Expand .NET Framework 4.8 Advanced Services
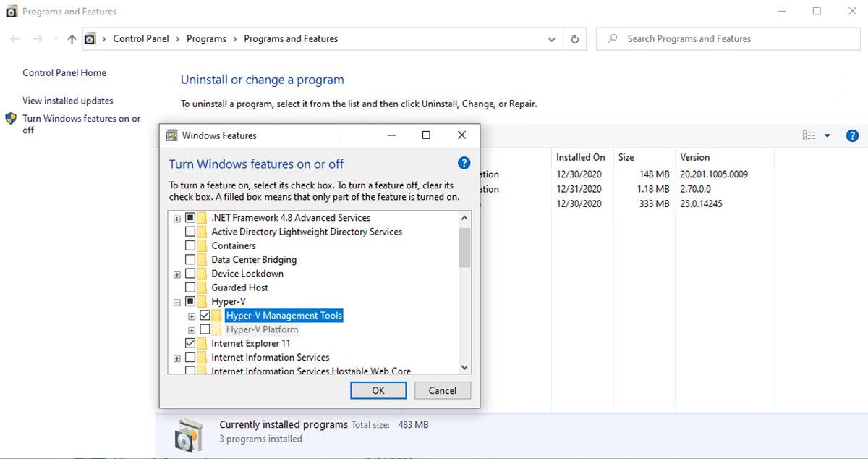 click(176, 217)
